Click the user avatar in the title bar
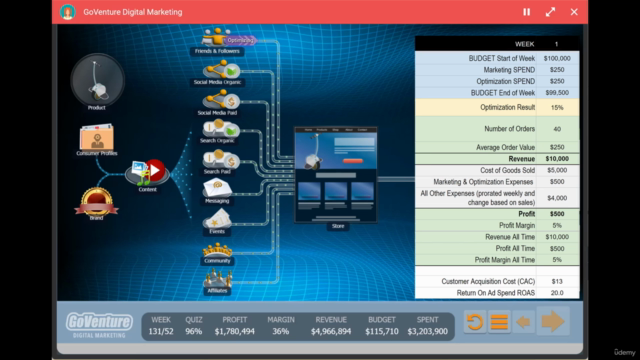640x360 pixels. (68, 12)
